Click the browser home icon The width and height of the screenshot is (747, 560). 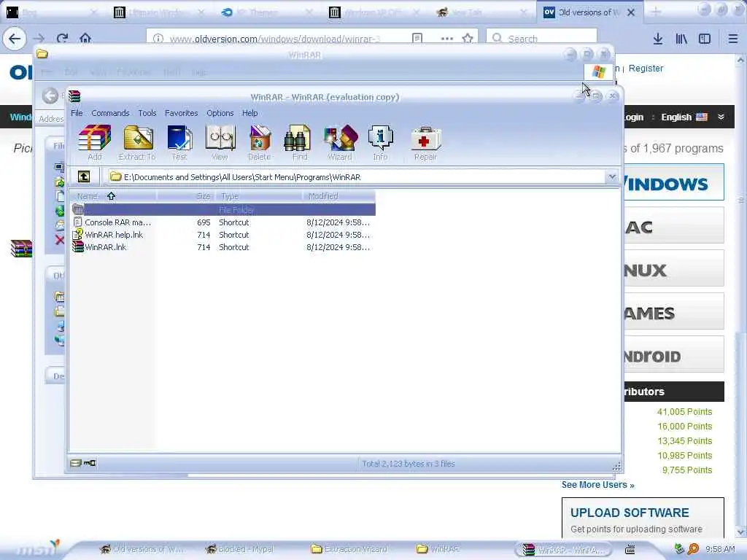(85, 38)
